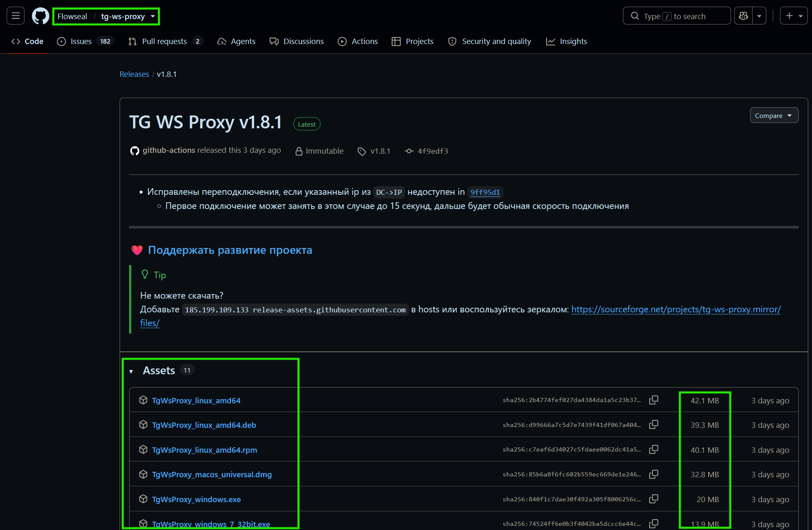
Task: Select the 39.3 MB size value
Action: pyautogui.click(x=704, y=425)
